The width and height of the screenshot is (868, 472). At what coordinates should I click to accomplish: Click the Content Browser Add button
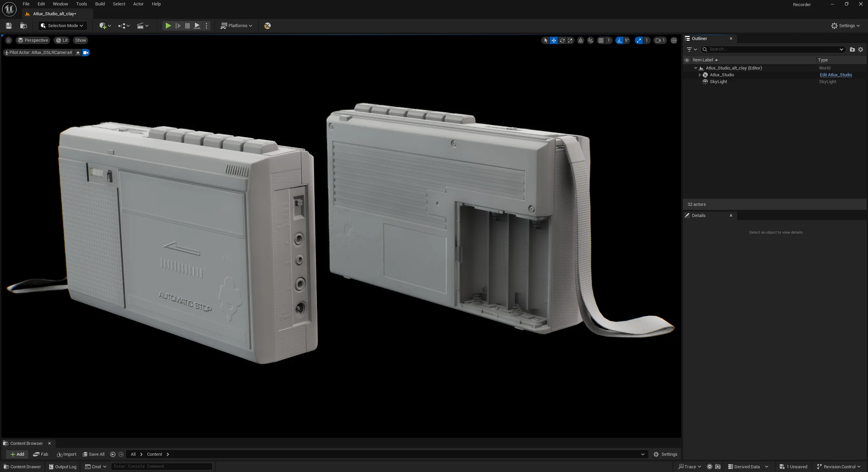17,454
